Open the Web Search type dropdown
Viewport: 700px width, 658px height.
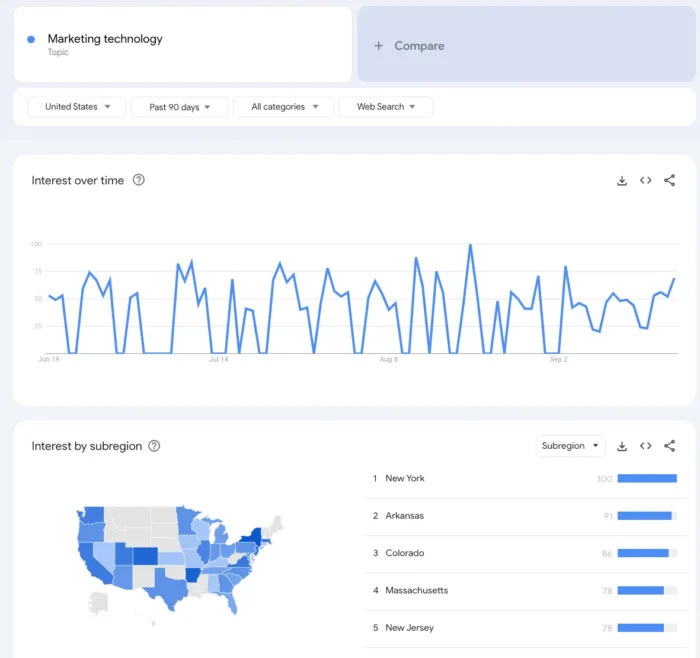386,107
